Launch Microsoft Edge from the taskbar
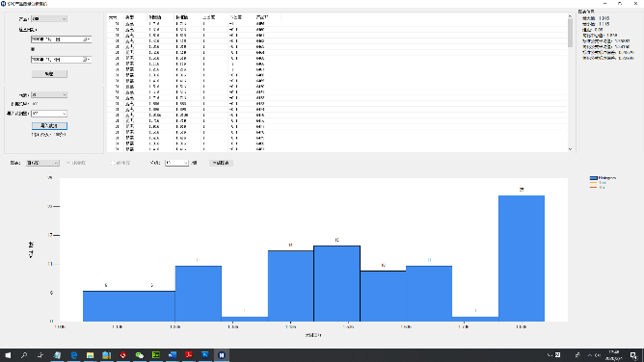 [73, 355]
